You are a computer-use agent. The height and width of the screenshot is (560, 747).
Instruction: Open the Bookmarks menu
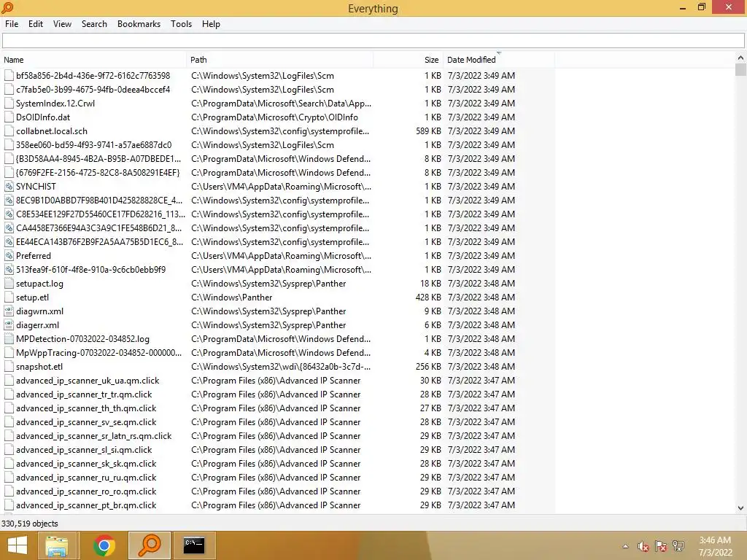139,24
